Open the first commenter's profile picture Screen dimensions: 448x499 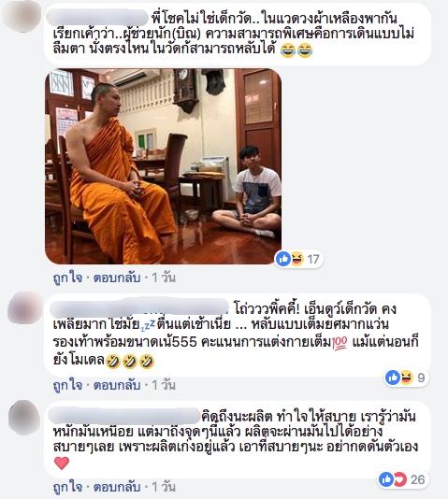click(x=21, y=15)
